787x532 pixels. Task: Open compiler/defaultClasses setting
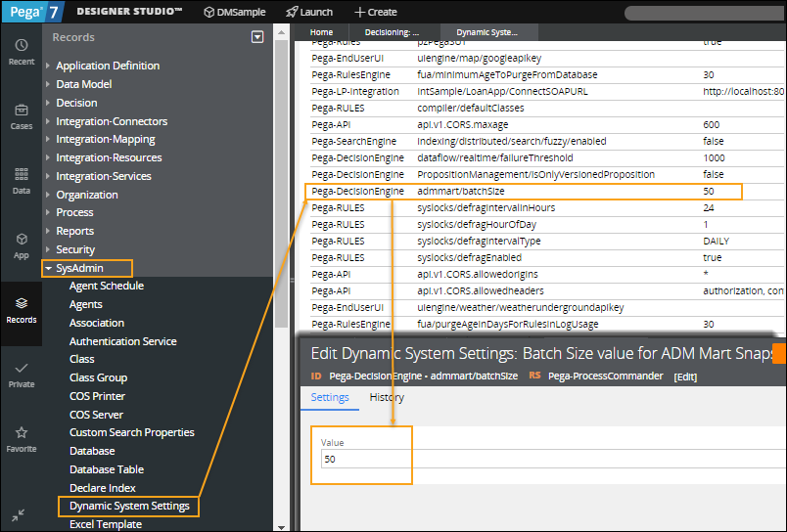[471, 108]
